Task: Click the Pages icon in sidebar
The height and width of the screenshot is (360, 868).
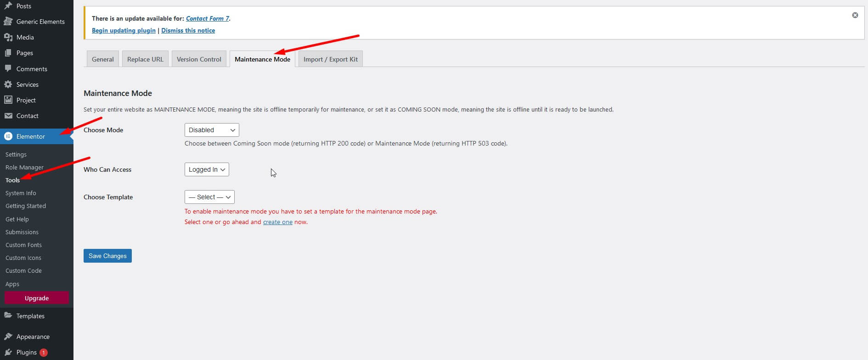Action: (x=8, y=53)
